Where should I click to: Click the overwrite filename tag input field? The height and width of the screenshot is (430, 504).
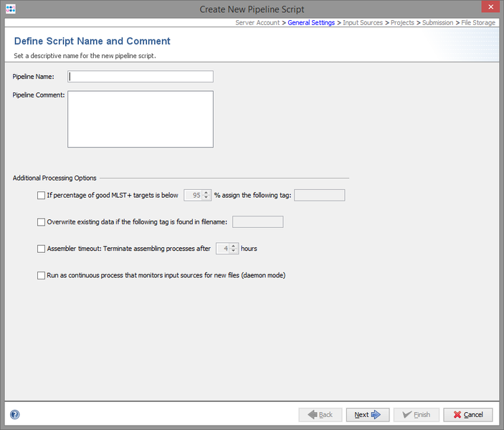point(258,222)
